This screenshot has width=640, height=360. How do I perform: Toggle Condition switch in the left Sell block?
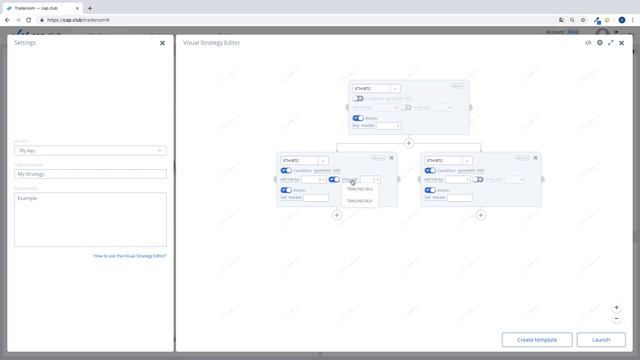(x=286, y=170)
